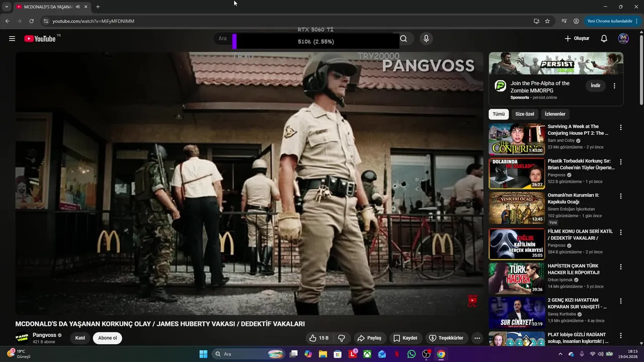Open the account avatar menu
The width and height of the screenshot is (644, 362).
[623, 38]
